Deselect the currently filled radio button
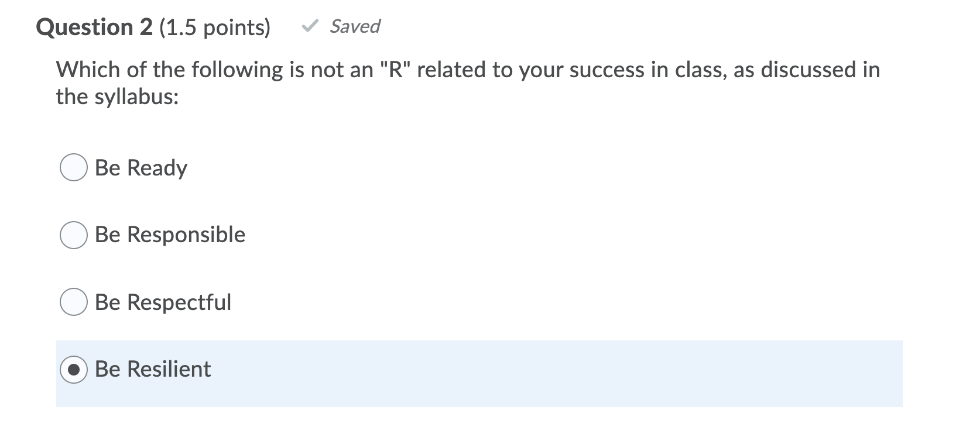Viewport: 980px width, 434px height. click(73, 370)
